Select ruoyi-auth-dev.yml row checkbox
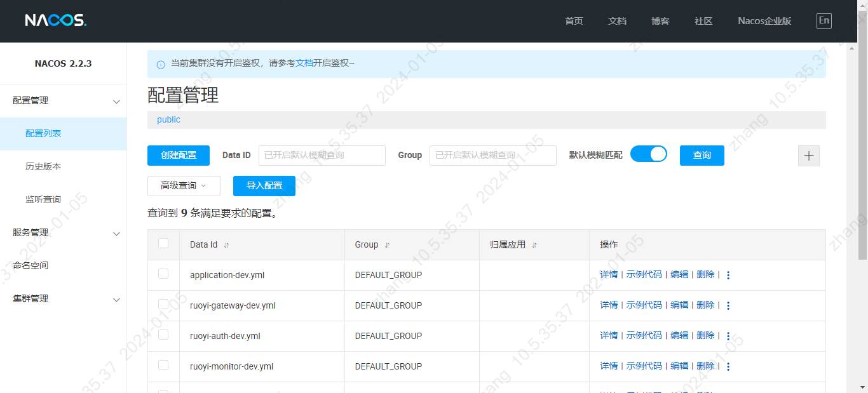The width and height of the screenshot is (868, 393). pos(163,335)
